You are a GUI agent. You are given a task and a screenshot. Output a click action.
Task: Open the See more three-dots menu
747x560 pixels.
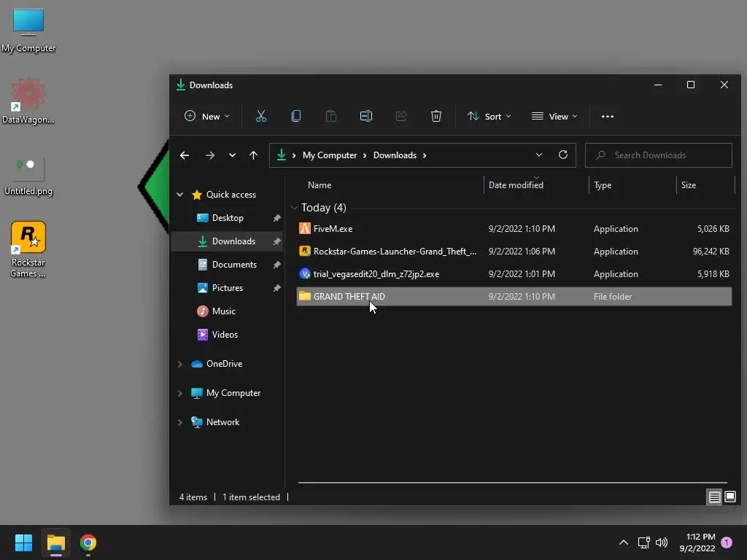(x=608, y=116)
